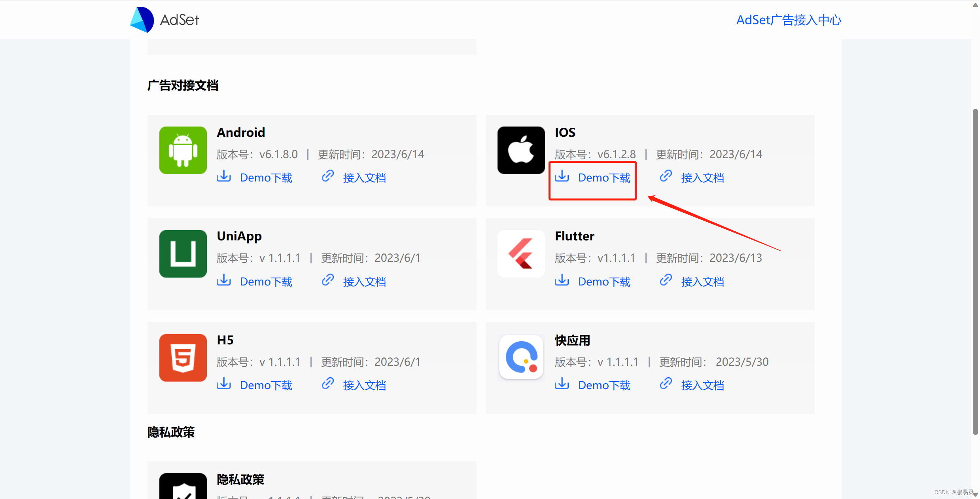Screen dimensions: 980x499
Task: Click the Android robot icon
Action: pyautogui.click(x=183, y=150)
